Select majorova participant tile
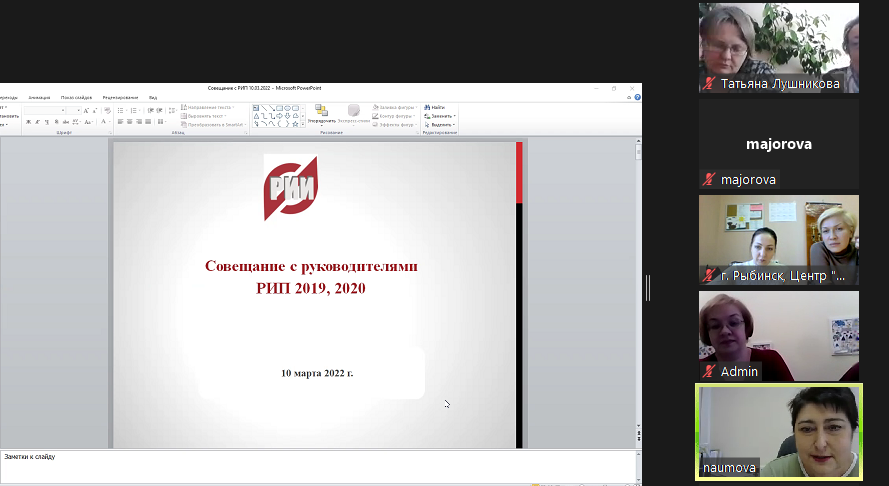Viewport: 889px width, 486px height. [x=778, y=144]
